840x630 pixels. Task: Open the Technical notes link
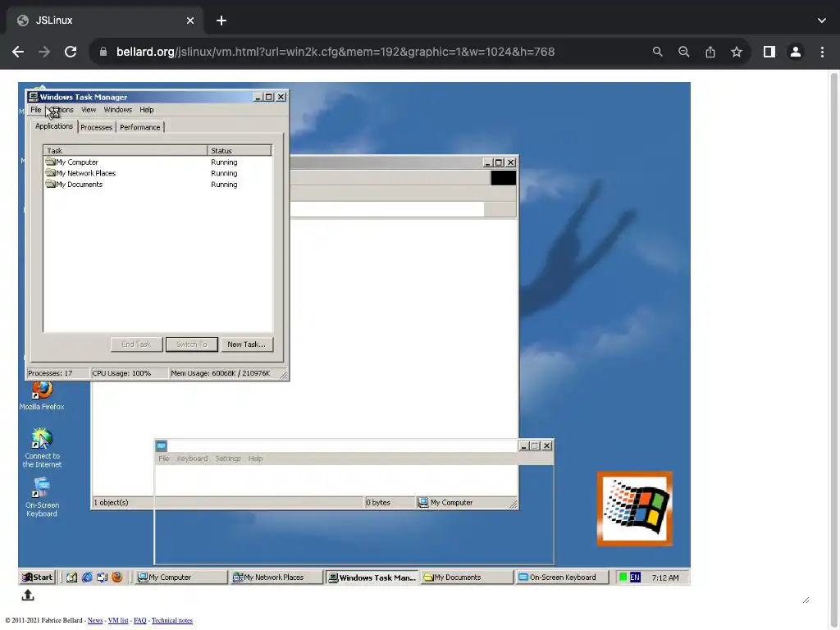[172, 620]
